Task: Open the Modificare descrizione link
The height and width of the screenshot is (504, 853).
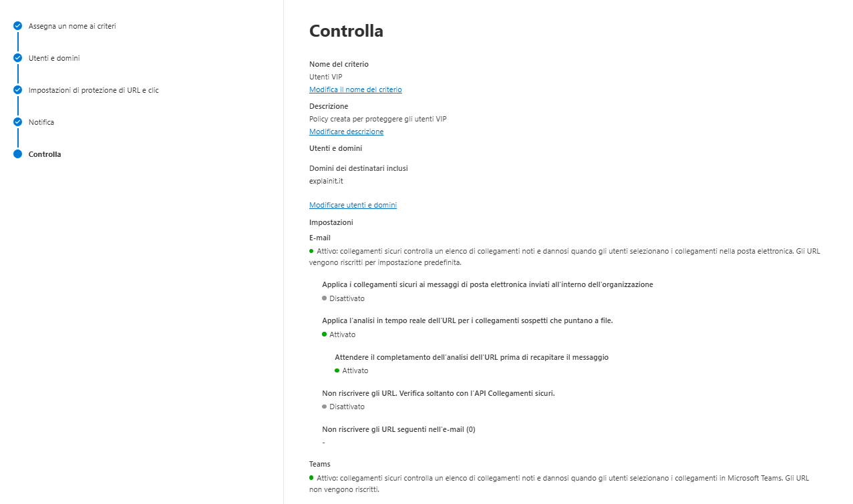Action: (346, 132)
